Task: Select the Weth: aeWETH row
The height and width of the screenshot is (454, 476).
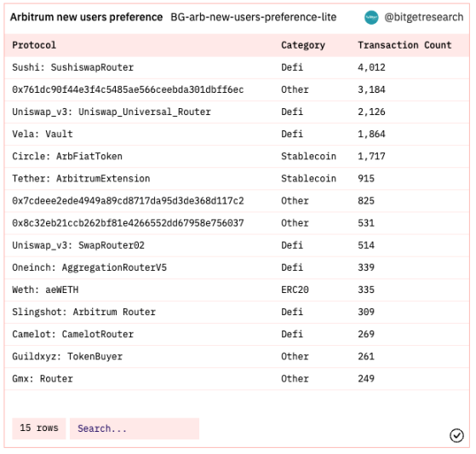Action: pyautogui.click(x=237, y=290)
